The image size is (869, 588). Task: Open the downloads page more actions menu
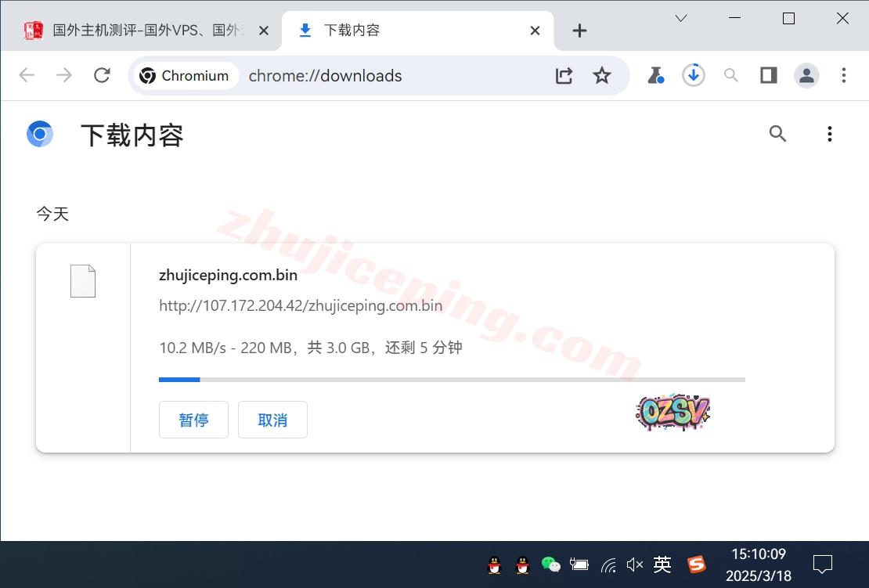tap(829, 134)
